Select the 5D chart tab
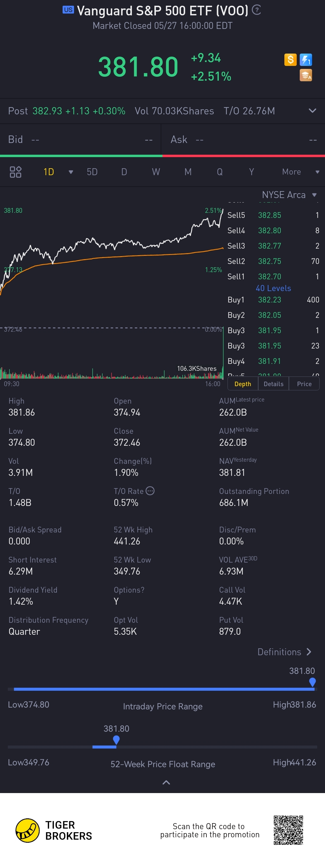The height and width of the screenshot is (868, 325). coord(92,172)
